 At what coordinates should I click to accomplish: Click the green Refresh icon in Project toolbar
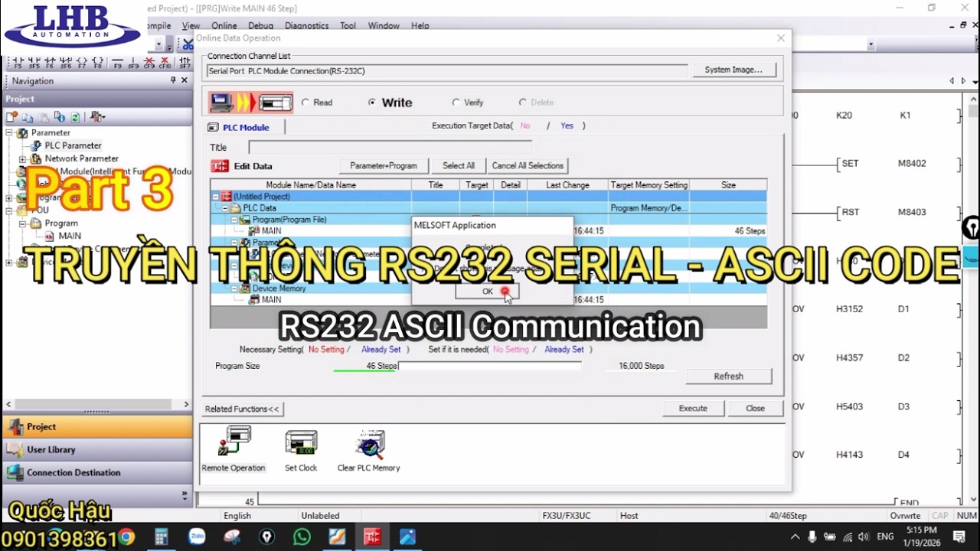75,117
